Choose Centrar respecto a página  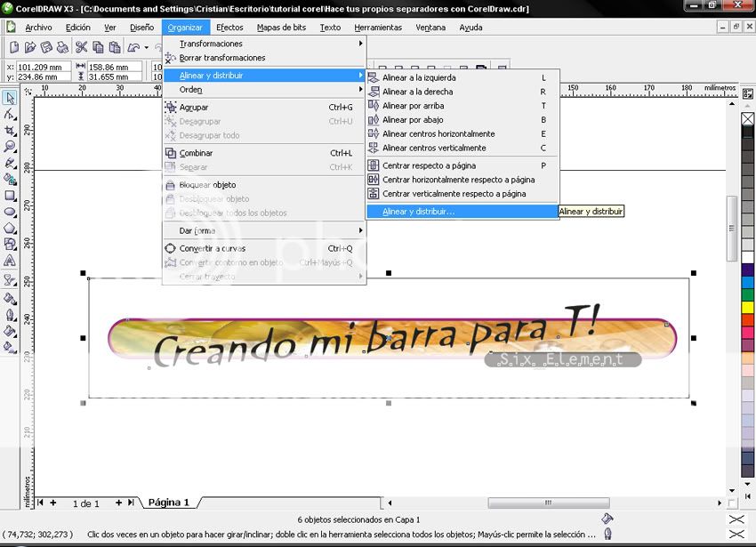[462, 165]
